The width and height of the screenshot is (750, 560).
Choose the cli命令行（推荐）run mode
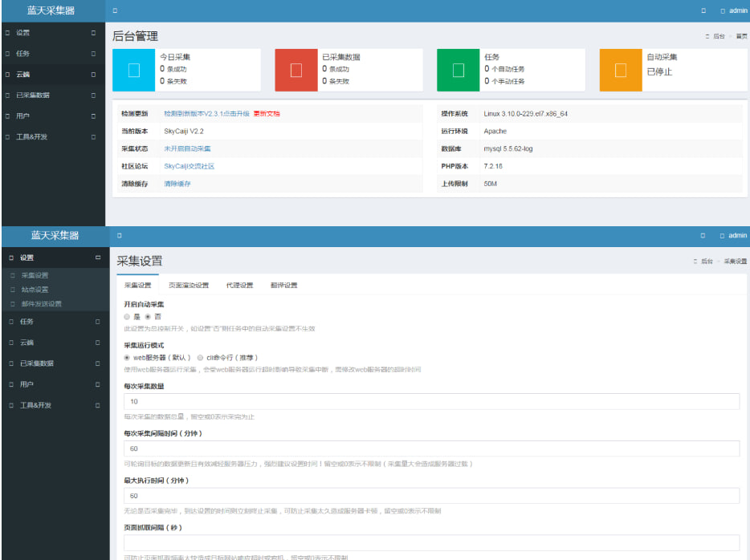(200, 357)
